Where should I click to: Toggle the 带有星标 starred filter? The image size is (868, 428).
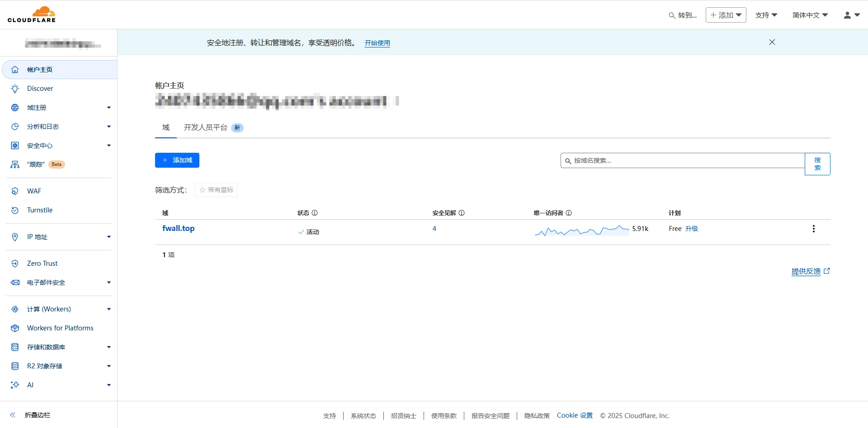tap(216, 190)
